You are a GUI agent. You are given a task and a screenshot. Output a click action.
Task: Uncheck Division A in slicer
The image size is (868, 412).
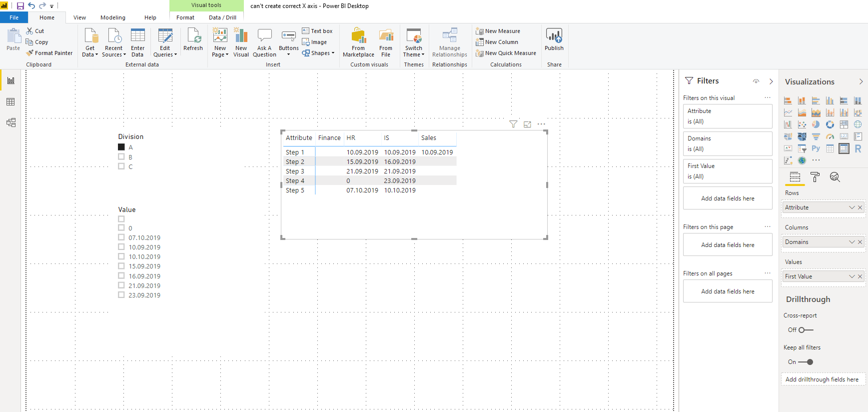(121, 147)
